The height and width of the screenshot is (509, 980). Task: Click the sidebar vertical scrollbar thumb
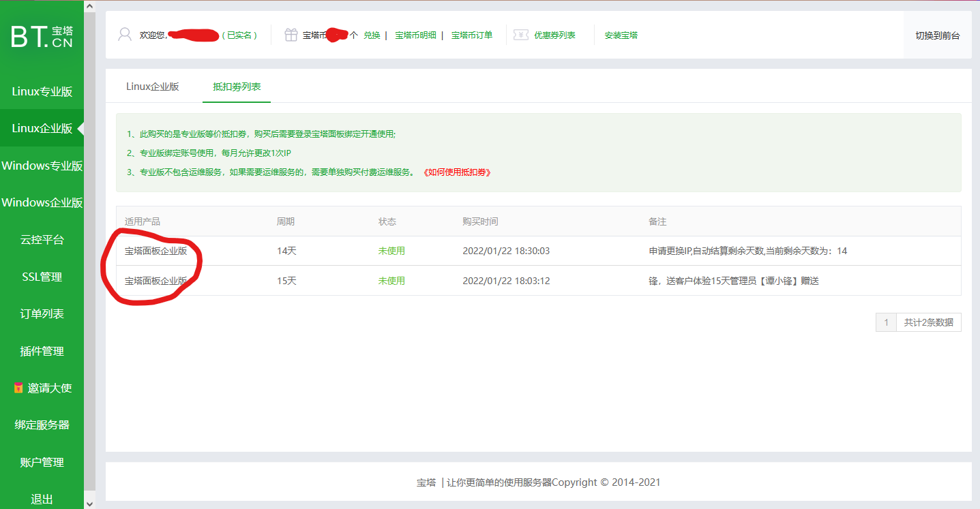tap(89, 251)
